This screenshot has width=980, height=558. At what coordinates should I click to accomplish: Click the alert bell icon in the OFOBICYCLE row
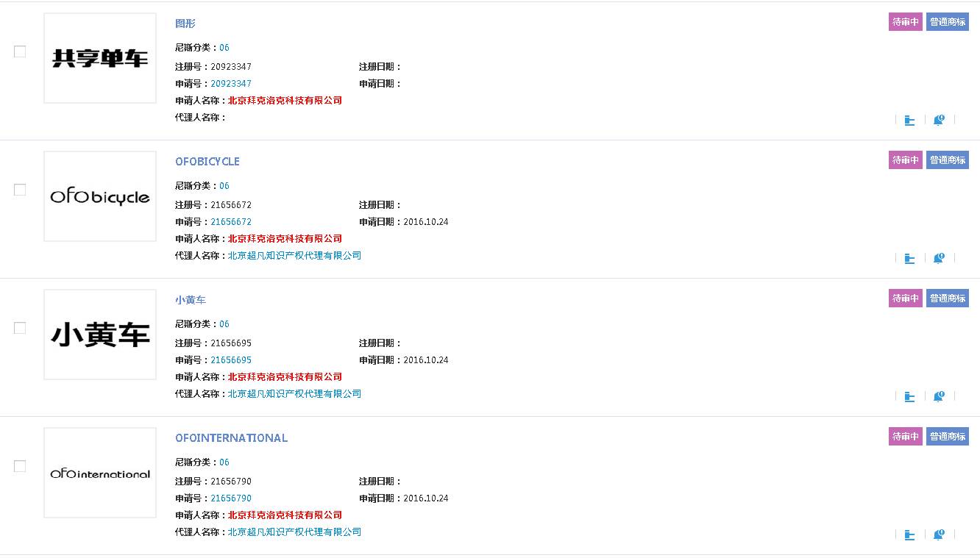[939, 258]
